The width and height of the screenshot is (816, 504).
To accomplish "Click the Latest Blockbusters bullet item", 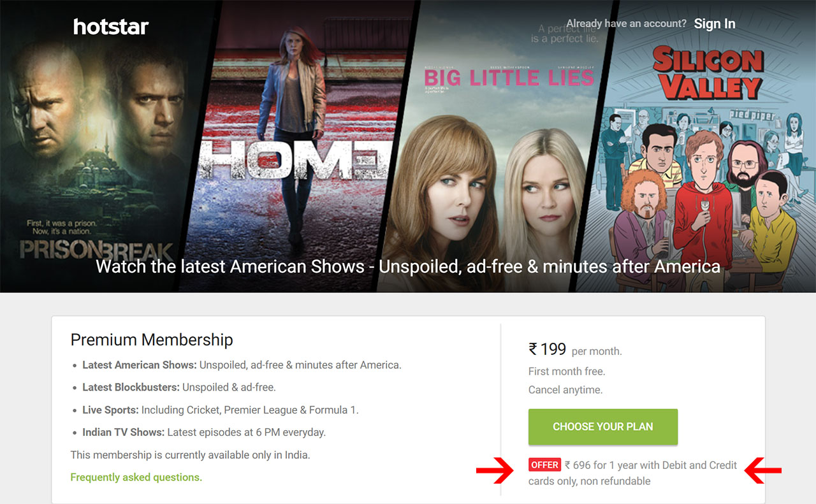I will click(179, 387).
